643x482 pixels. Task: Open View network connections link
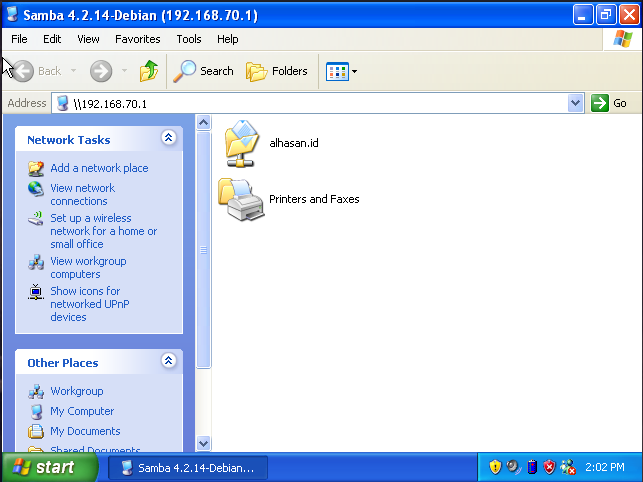82,194
